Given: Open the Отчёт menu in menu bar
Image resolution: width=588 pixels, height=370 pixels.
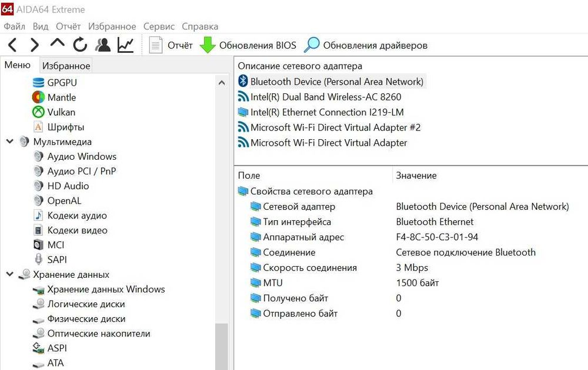Looking at the screenshot, I should [68, 26].
